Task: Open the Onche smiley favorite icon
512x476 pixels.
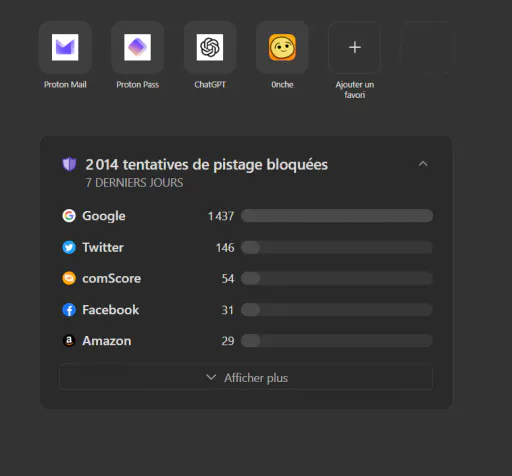Action: [282, 47]
